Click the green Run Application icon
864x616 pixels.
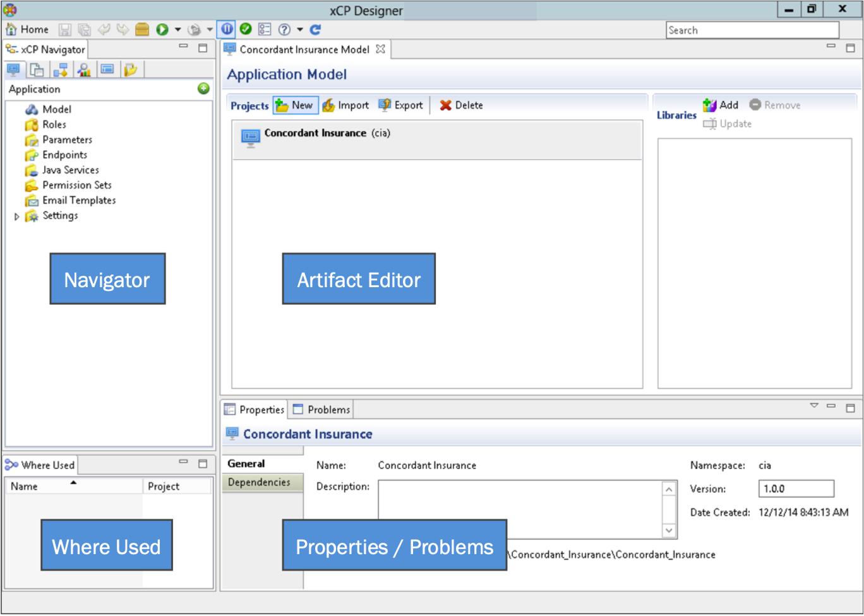[x=162, y=30]
